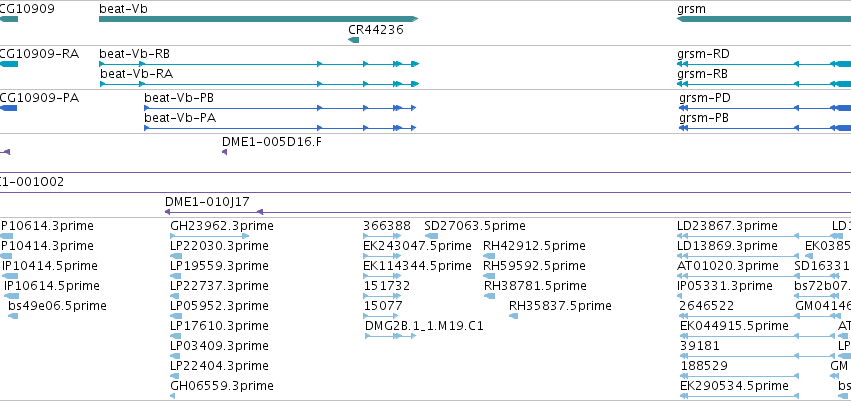The width and height of the screenshot is (851, 401).
Task: Click the beat-Vb-RB transcript label
Action: (134, 54)
